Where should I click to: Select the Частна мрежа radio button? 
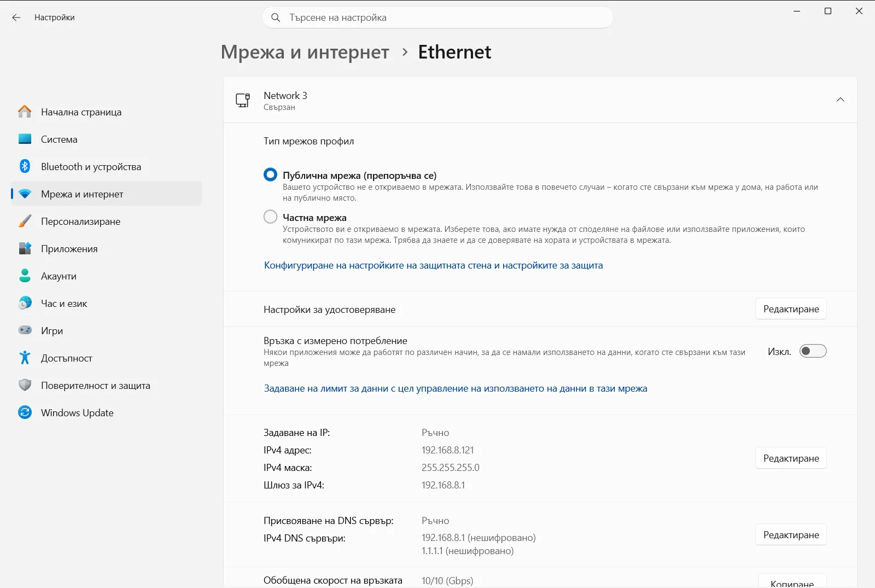pyautogui.click(x=270, y=217)
